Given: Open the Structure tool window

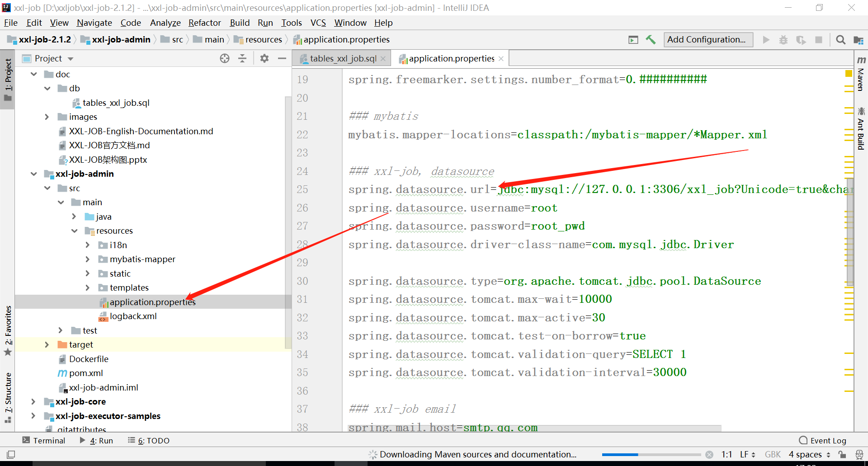Looking at the screenshot, I should tap(8, 397).
